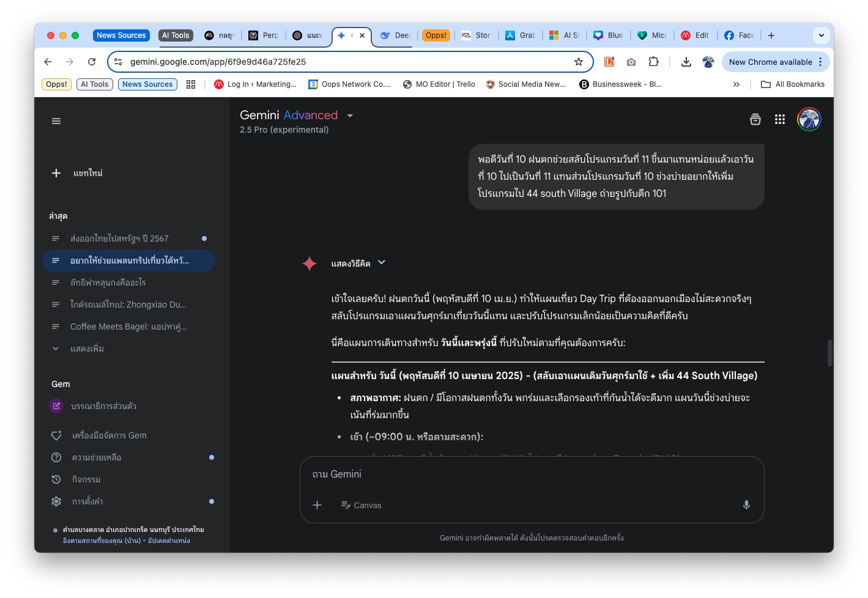The width and height of the screenshot is (868, 598).
Task: Open the purple personal editor Gem icon
Action: coord(56,406)
